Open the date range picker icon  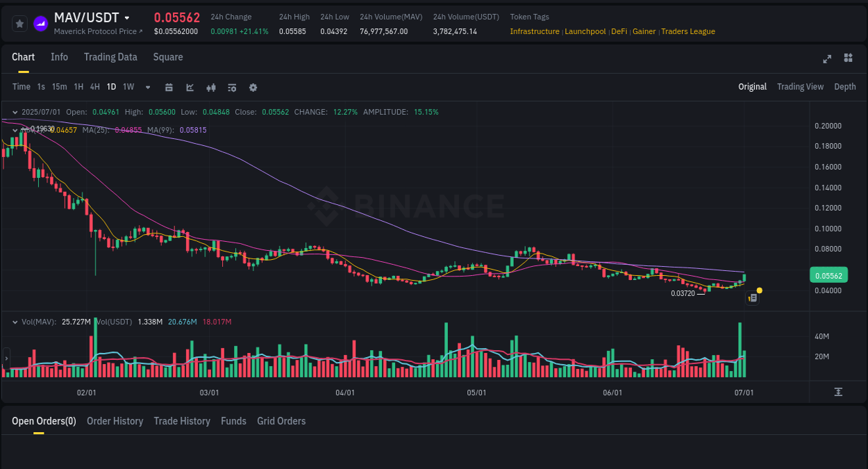coord(169,87)
